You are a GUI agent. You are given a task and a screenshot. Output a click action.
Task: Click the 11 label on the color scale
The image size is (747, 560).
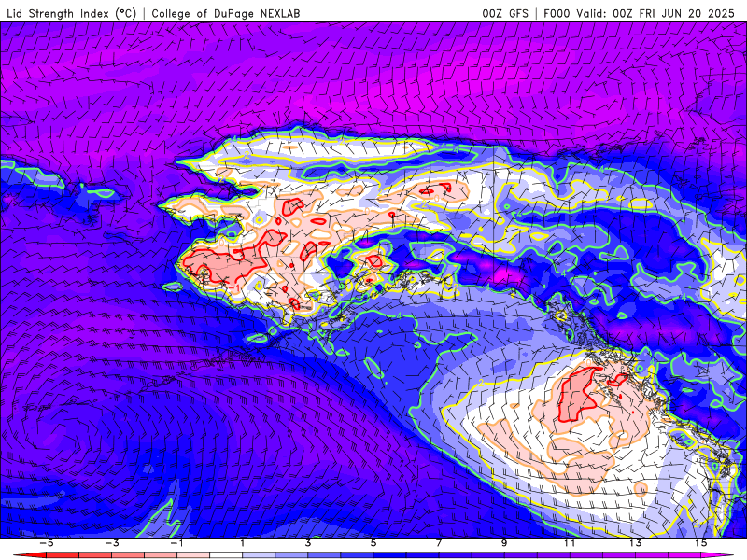[570, 543]
